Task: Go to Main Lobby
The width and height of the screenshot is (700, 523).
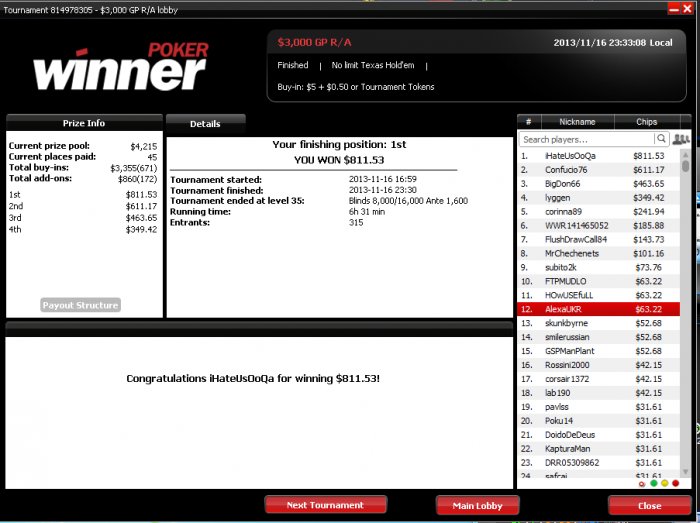Action: pyautogui.click(x=477, y=506)
